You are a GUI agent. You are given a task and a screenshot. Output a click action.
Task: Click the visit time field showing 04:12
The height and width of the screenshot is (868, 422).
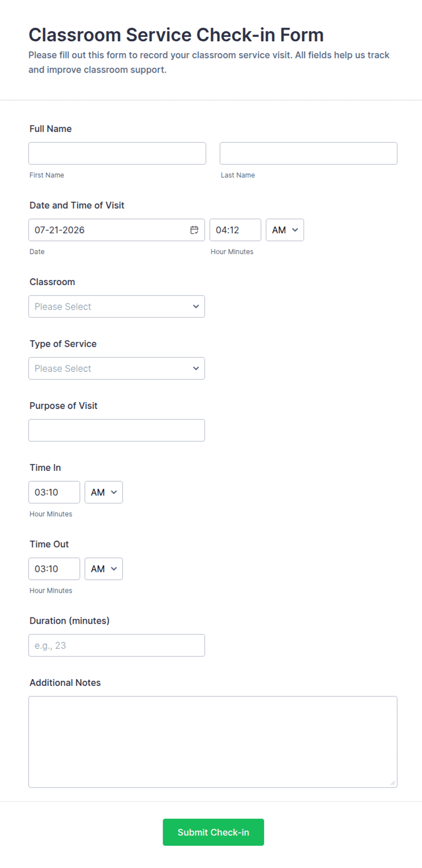point(236,230)
